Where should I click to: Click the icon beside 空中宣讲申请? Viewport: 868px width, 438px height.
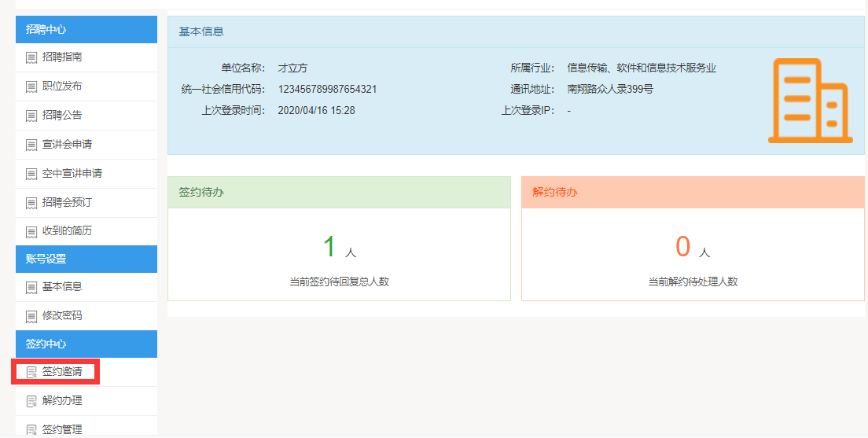click(31, 174)
